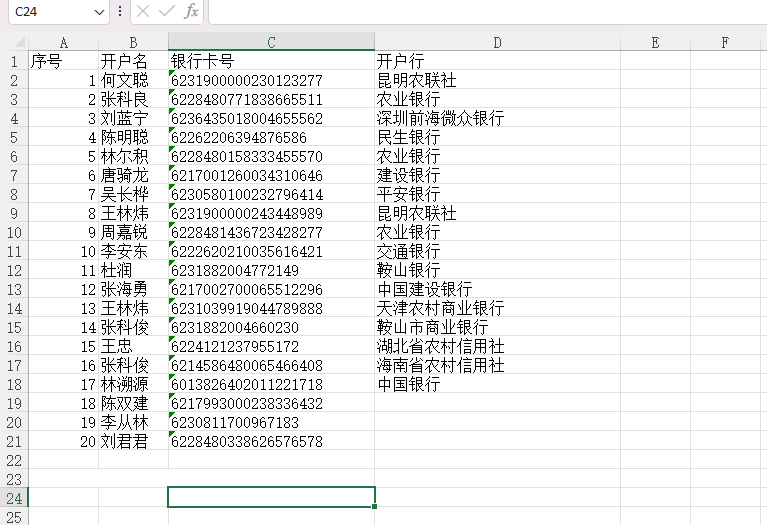Open the Name Box dropdown arrow
Viewport: 767px width, 525px height.
click(x=99, y=12)
